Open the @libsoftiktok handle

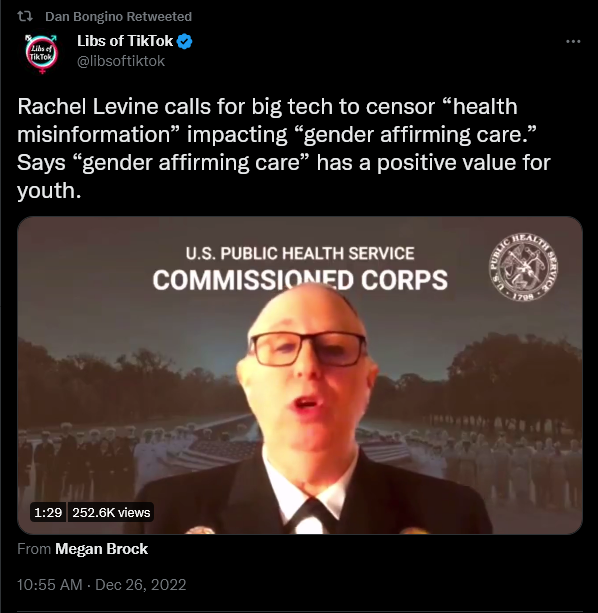pyautogui.click(x=121, y=61)
